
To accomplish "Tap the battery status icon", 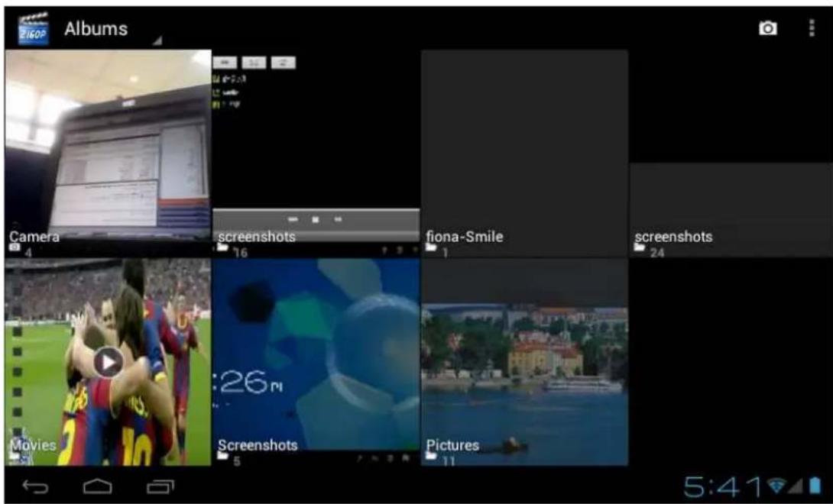I will click(814, 486).
